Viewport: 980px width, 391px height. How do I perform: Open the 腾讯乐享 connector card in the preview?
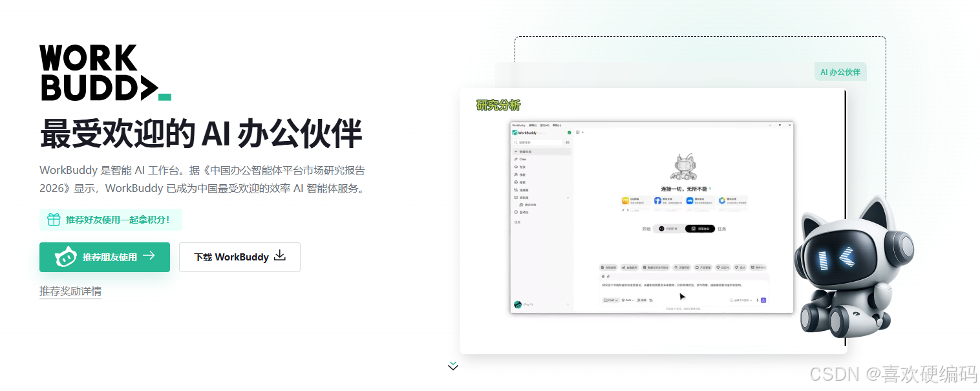pyautogui.click(x=732, y=202)
